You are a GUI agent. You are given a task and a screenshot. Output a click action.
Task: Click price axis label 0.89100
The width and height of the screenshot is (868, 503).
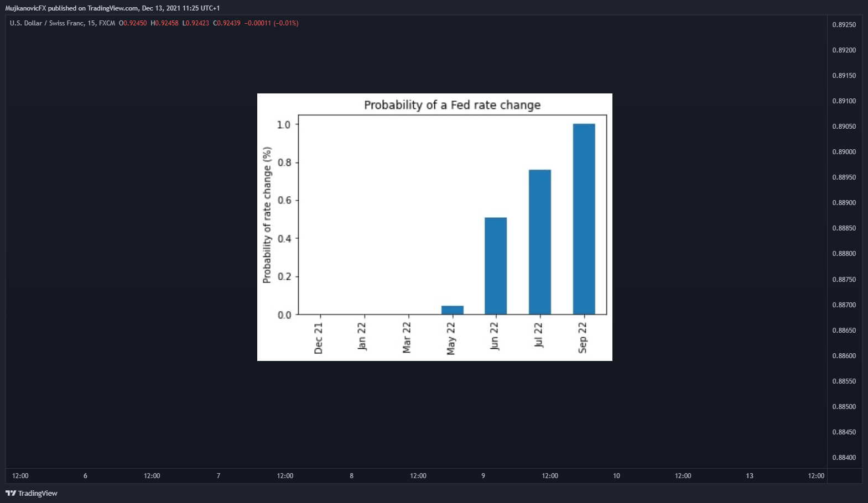pos(844,101)
